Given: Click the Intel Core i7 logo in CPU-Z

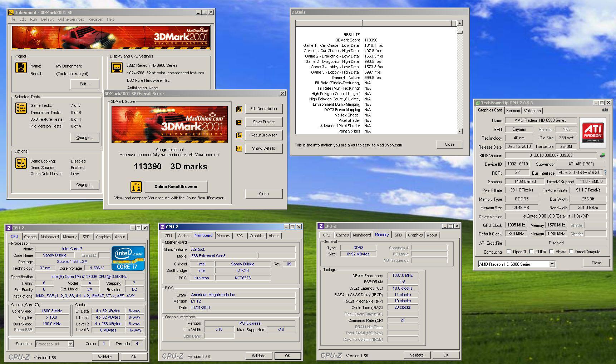Looking at the screenshot, I should point(128,258).
